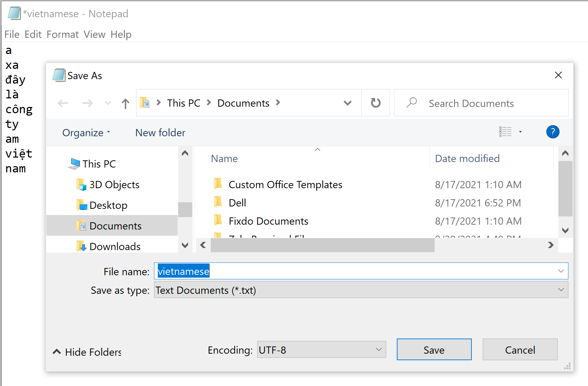Click the Save button
This screenshot has width=588, height=386.
pos(434,350)
